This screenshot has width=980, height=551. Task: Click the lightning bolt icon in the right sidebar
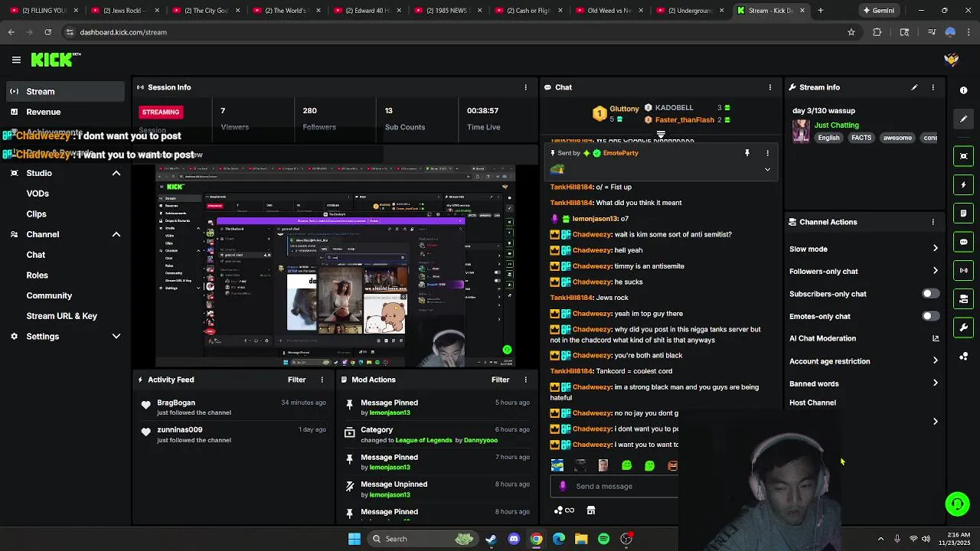click(963, 184)
